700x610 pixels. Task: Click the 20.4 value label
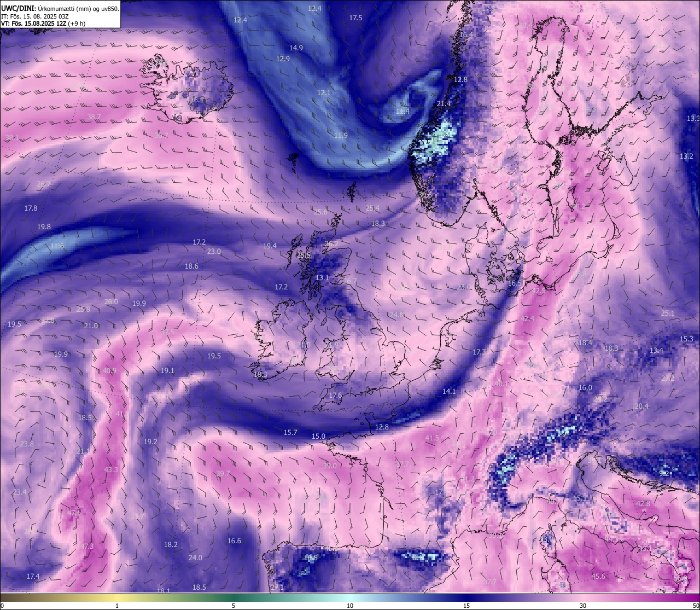(641, 406)
